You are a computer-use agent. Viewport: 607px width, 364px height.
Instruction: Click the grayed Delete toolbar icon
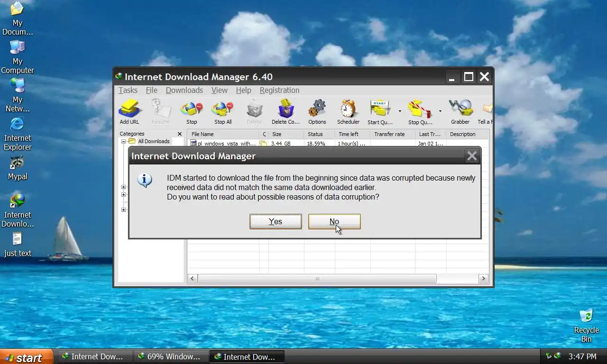point(254,112)
